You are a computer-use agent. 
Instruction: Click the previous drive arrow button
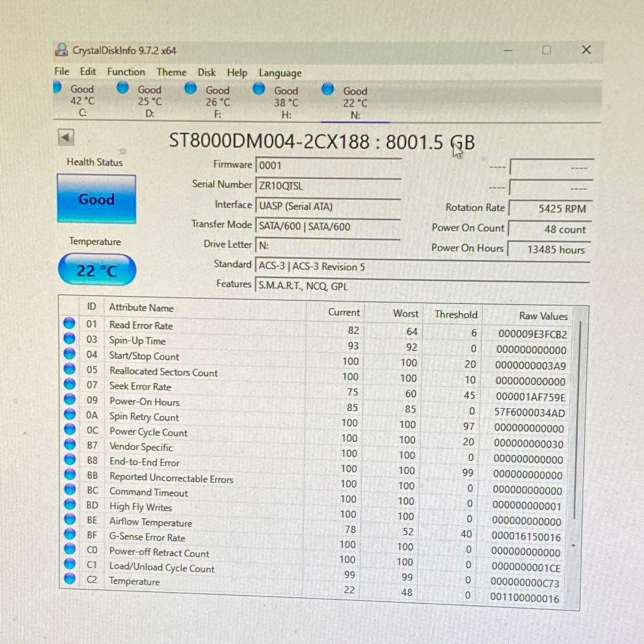pyautogui.click(x=66, y=137)
